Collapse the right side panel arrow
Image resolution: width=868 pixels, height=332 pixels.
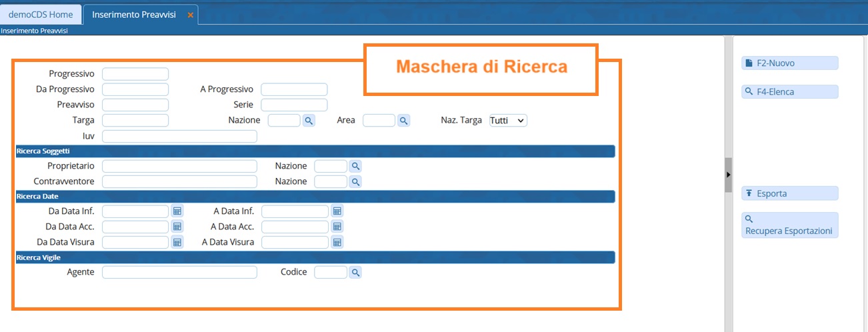pyautogui.click(x=728, y=175)
